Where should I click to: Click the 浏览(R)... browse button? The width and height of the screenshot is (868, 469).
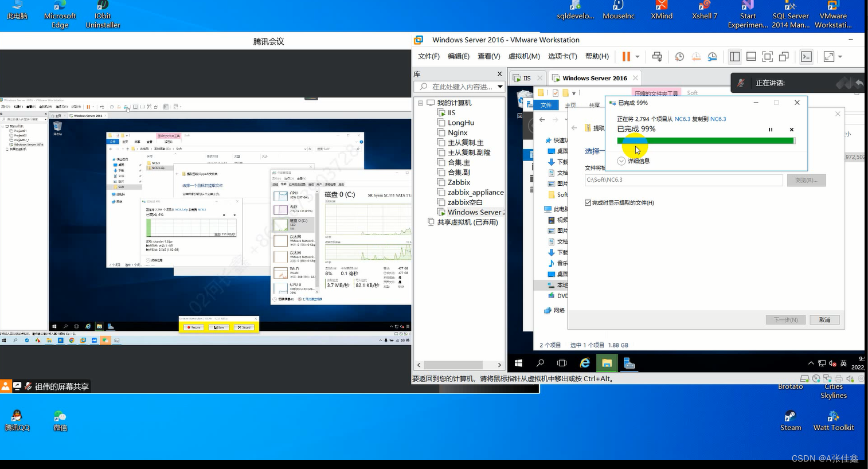click(806, 180)
